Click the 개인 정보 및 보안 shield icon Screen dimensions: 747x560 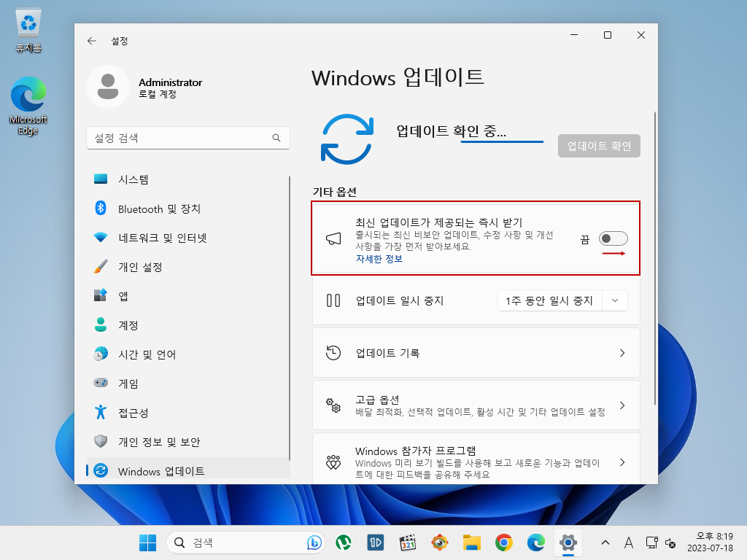click(x=101, y=441)
